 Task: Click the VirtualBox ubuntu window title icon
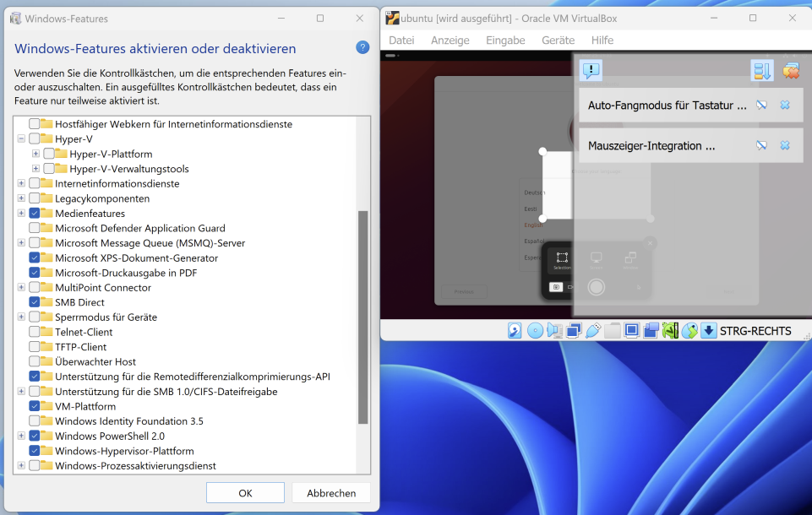click(393, 18)
